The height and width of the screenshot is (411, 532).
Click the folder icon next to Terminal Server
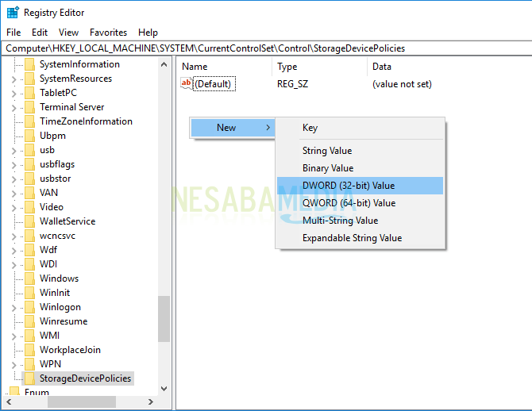click(29, 107)
